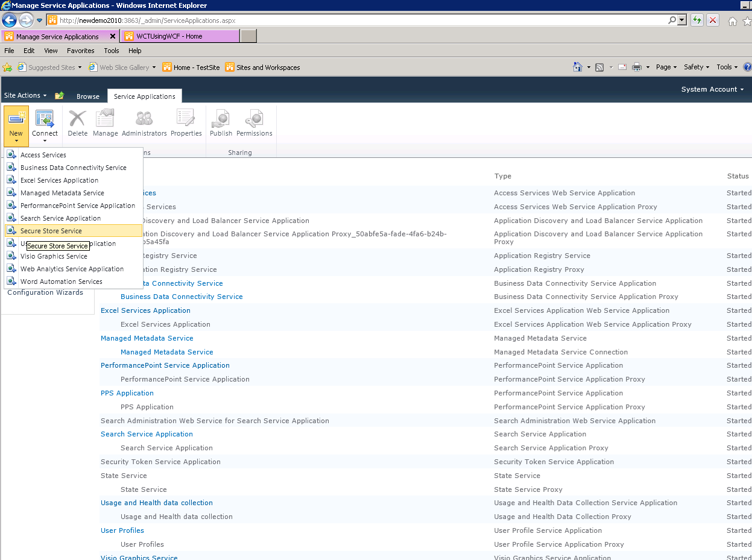The image size is (752, 560).
Task: Open User Profiles service application link
Action: coord(122,530)
